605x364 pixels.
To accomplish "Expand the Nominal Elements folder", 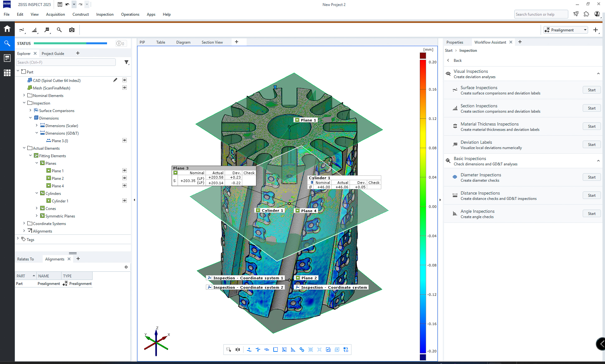I will (24, 95).
